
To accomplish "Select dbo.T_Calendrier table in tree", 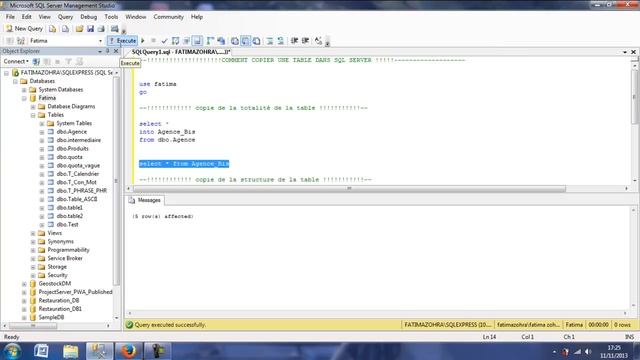I will pyautogui.click(x=78, y=174).
